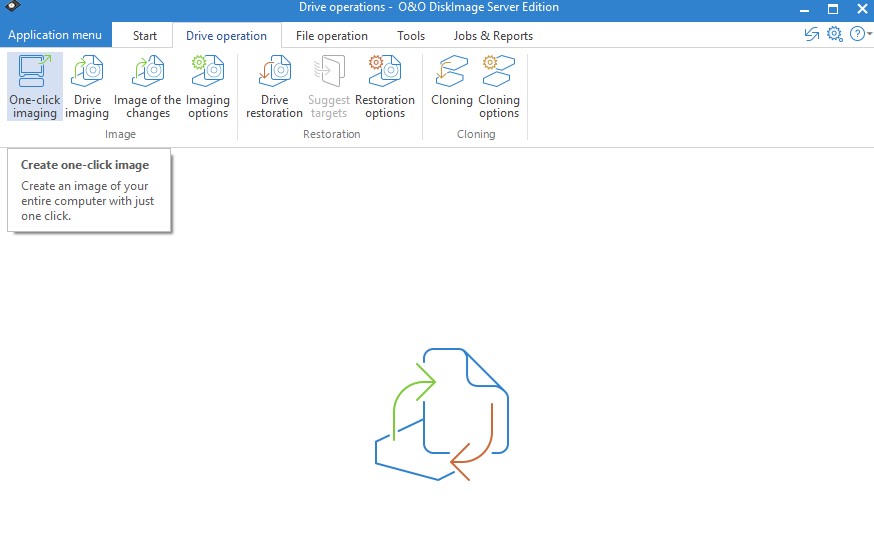Viewport: 874px width, 538px height.
Task: Click the Help question mark icon
Action: click(x=857, y=34)
